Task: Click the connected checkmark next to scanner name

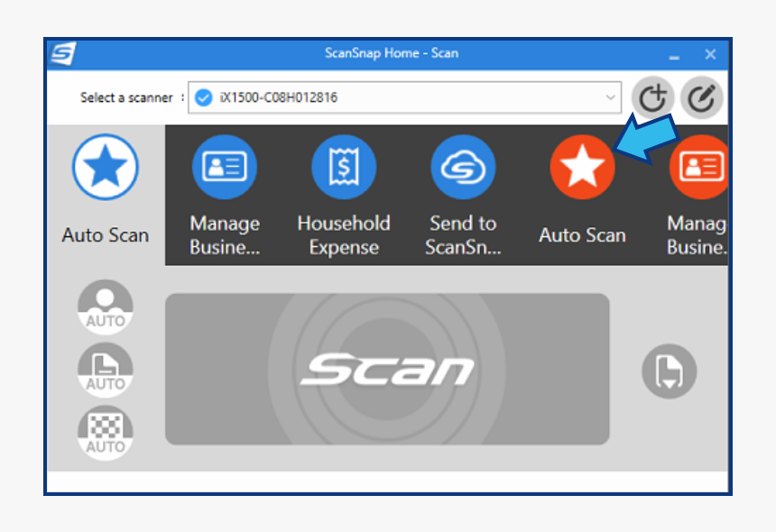Action: 203,97
